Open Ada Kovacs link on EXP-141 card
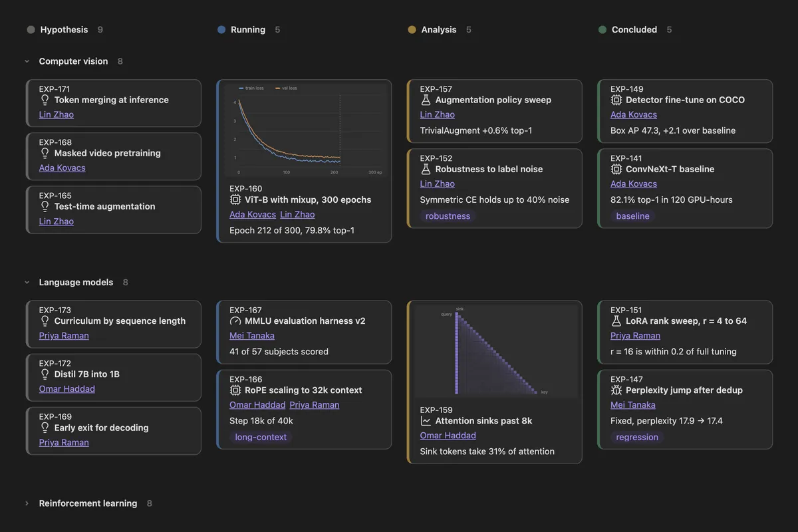Screen dimensions: 798x532 click(x=634, y=184)
